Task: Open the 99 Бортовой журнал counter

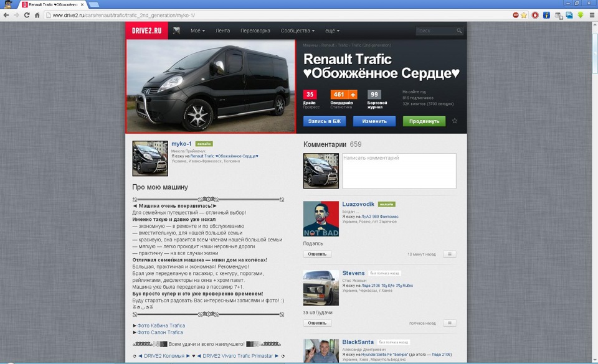Action: [x=374, y=95]
